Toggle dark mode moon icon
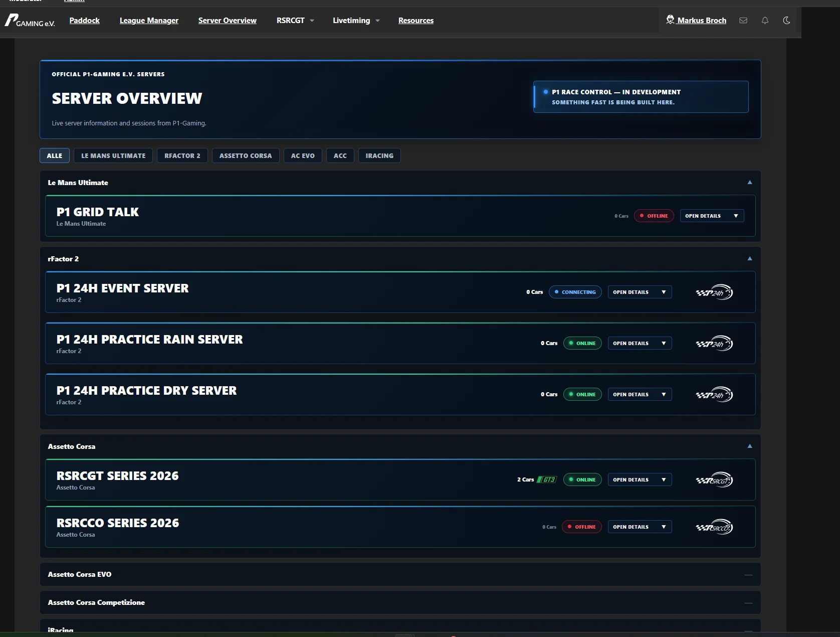The image size is (840, 637). click(x=786, y=21)
